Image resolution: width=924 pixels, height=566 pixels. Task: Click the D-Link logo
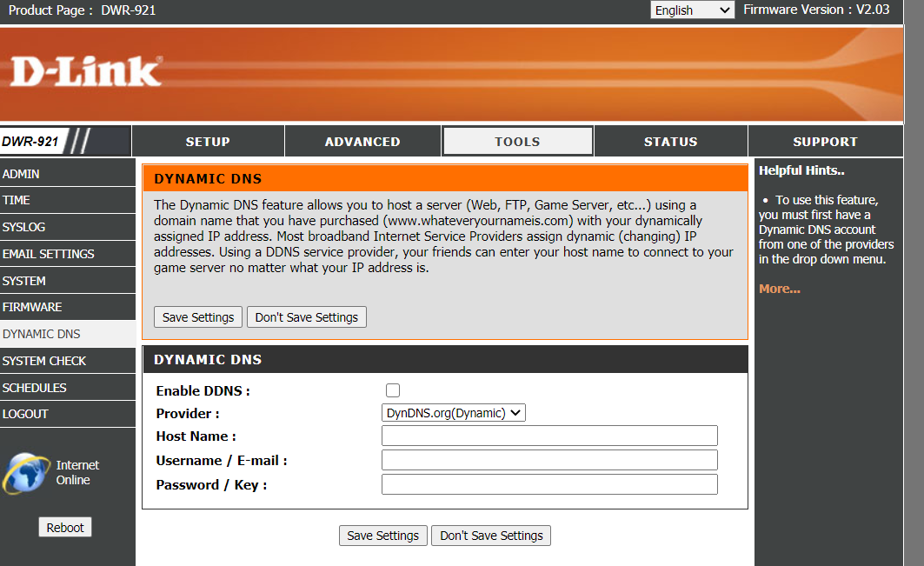[x=85, y=72]
